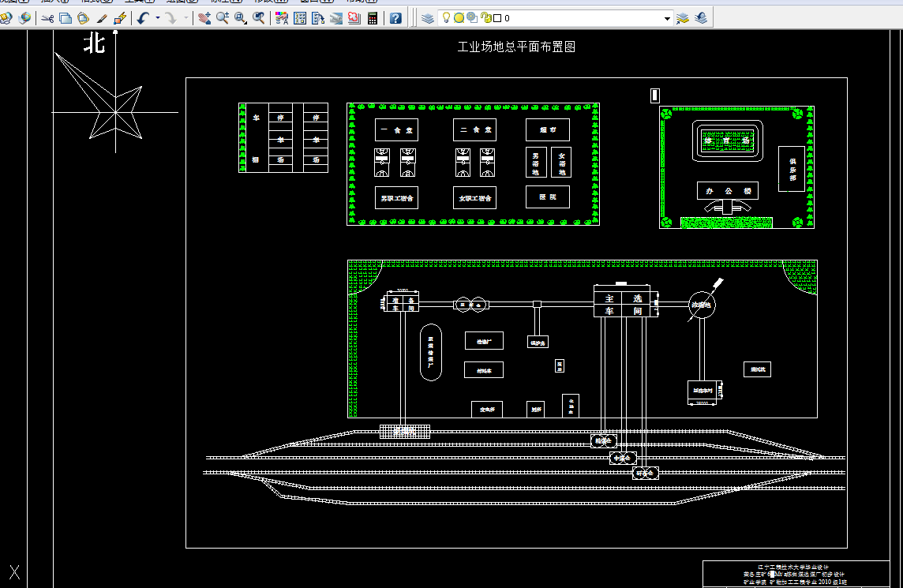Click Make Object's Layer Current icon

[x=683, y=18]
